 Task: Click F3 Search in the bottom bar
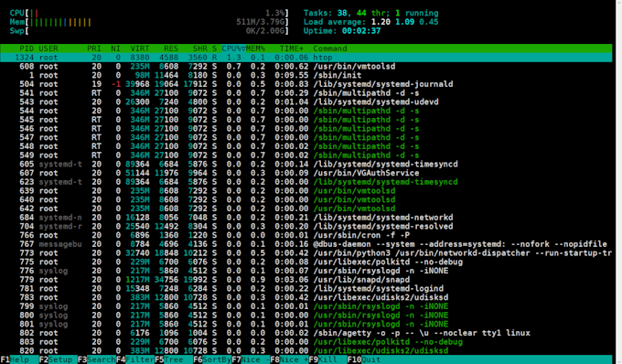coord(96,359)
